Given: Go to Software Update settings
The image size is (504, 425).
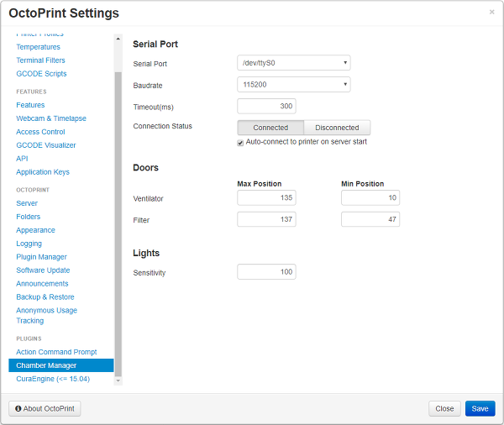Looking at the screenshot, I should coord(43,270).
